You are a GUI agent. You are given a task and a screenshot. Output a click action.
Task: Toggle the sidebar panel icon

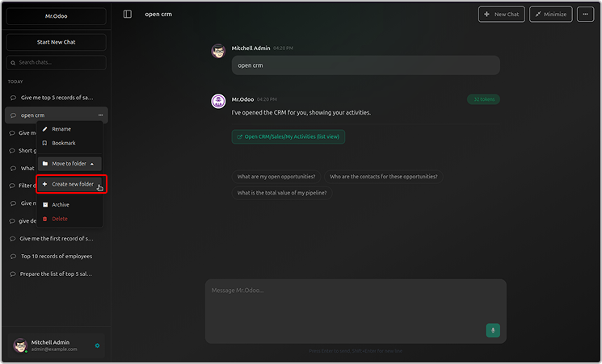tap(128, 15)
